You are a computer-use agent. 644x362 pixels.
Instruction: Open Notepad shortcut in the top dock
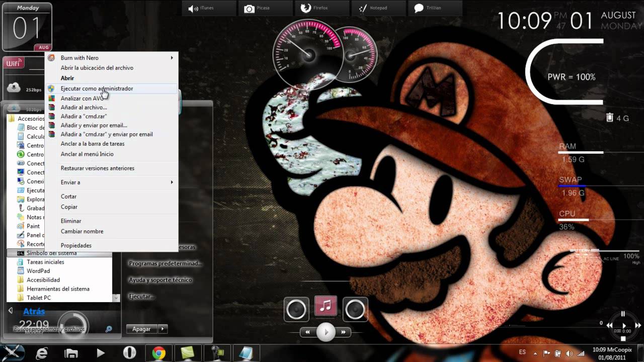coord(378,9)
